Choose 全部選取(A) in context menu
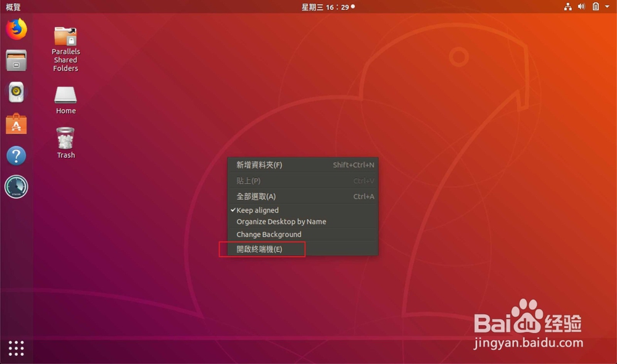This screenshot has height=364, width=617. pyautogui.click(x=302, y=196)
